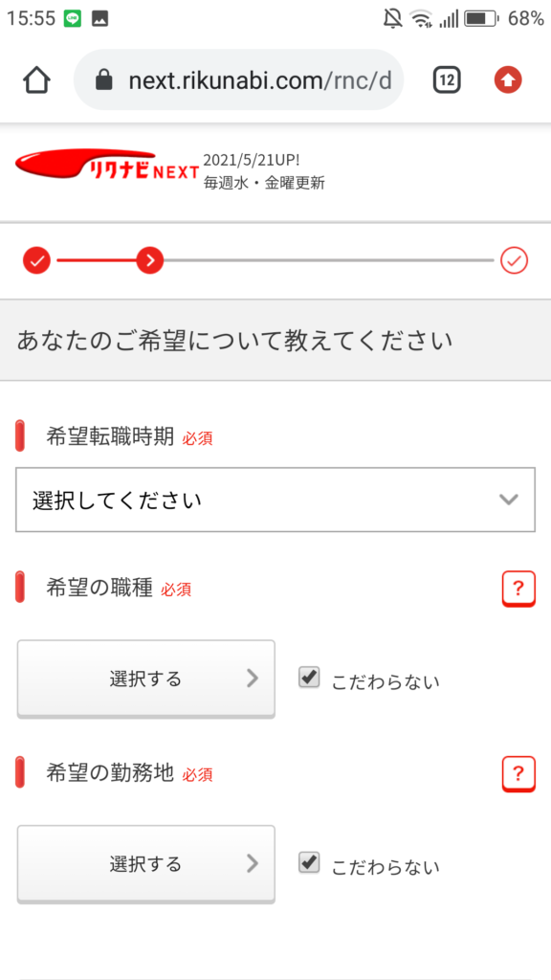The width and height of the screenshot is (551, 980).
Task: Tap the URL address bar text
Action: (x=260, y=80)
